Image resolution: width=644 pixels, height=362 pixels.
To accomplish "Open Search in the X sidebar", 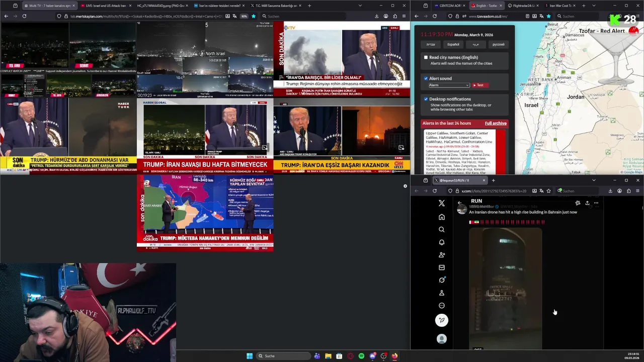I will click(442, 229).
